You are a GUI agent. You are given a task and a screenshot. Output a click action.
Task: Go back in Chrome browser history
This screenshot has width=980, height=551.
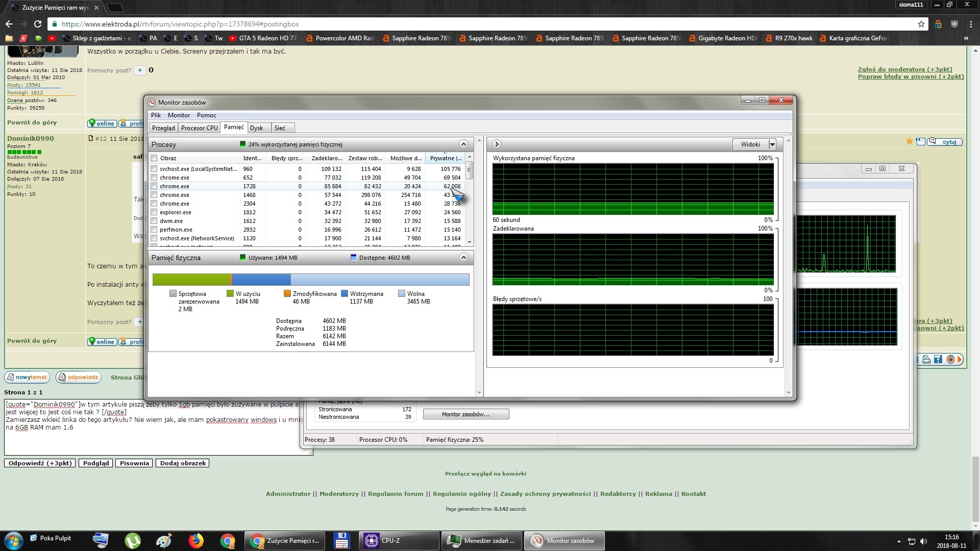[x=9, y=24]
